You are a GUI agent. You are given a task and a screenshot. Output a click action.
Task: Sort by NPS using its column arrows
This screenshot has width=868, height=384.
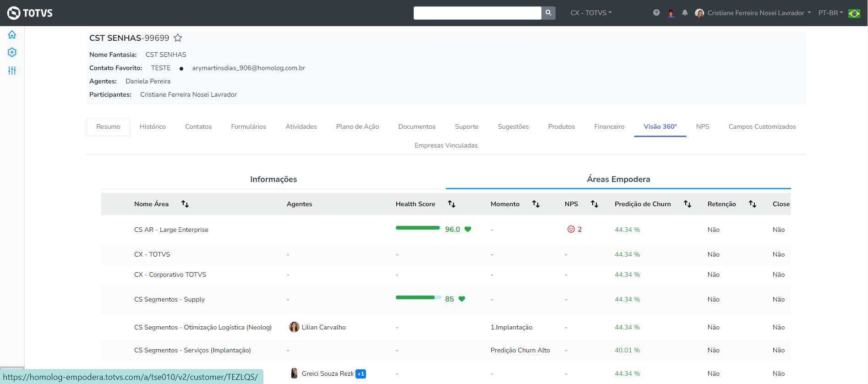pyautogui.click(x=595, y=204)
